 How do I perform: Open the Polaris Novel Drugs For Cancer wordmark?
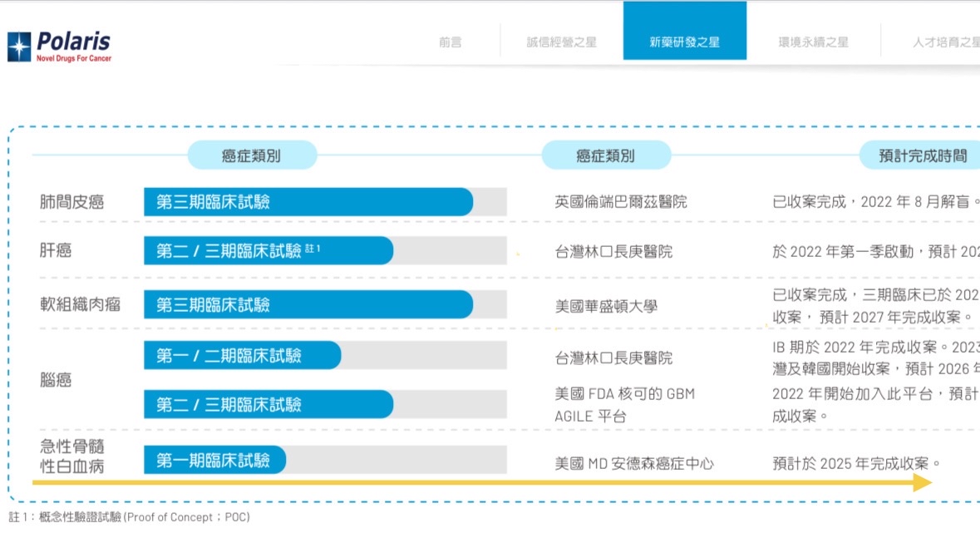tap(73, 47)
